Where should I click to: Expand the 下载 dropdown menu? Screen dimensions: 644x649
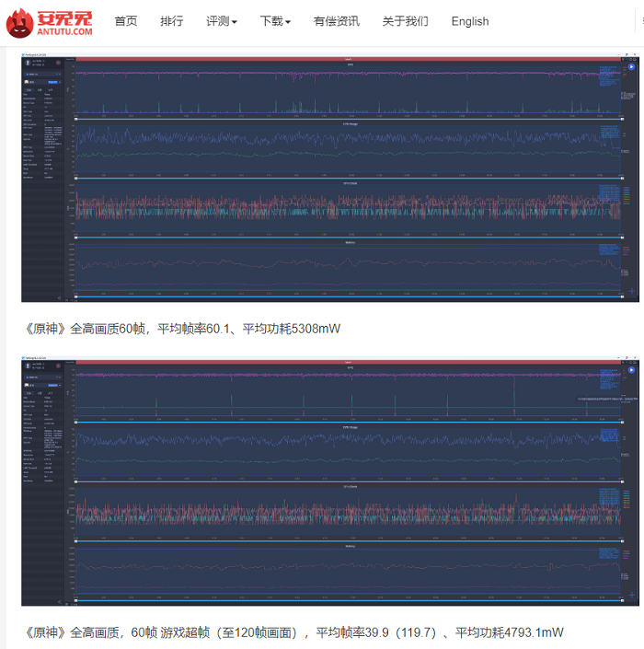275,21
